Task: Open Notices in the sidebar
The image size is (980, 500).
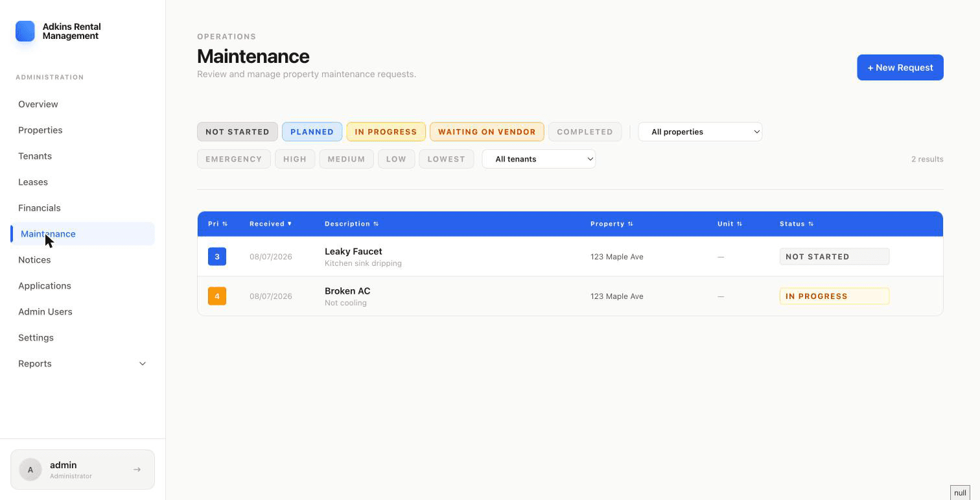Action: tap(82, 260)
